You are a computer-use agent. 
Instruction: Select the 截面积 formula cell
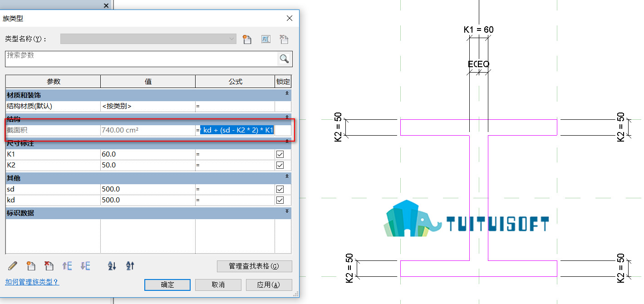[235, 130]
